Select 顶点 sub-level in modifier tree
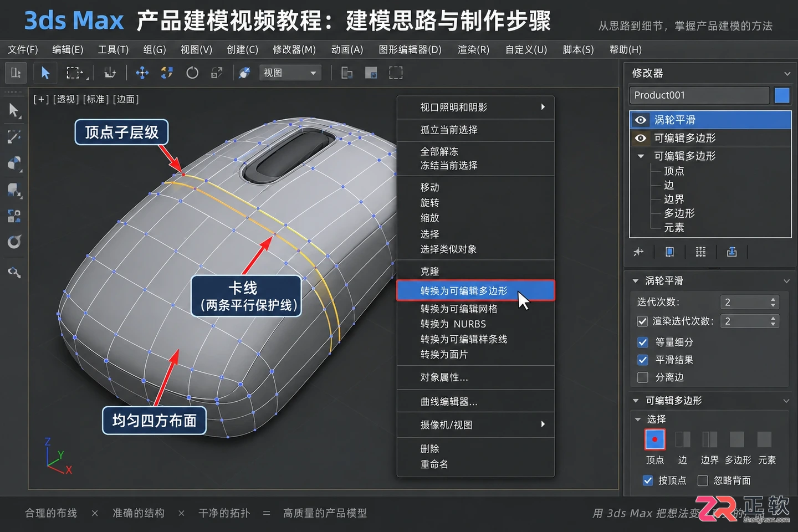The width and height of the screenshot is (798, 532). point(674,171)
